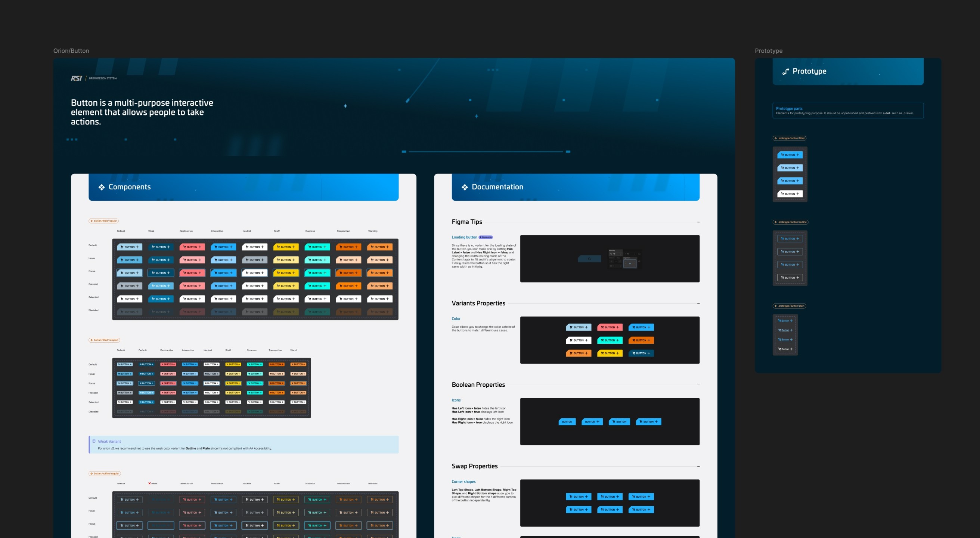This screenshot has width=980, height=538.
Task: Collapse the Swap Properties section
Action: [x=698, y=467]
